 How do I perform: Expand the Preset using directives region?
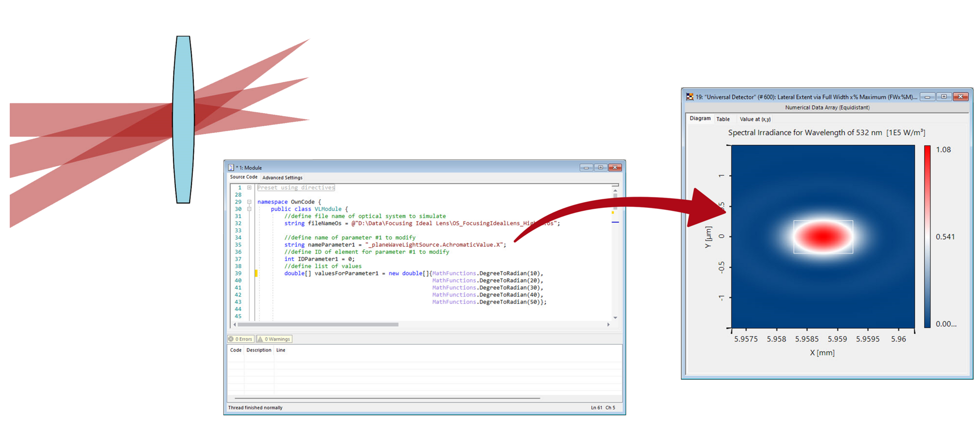pos(249,188)
